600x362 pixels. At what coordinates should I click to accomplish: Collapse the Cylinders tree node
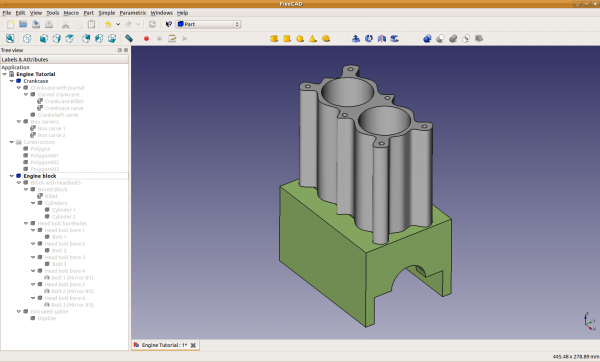coord(33,203)
